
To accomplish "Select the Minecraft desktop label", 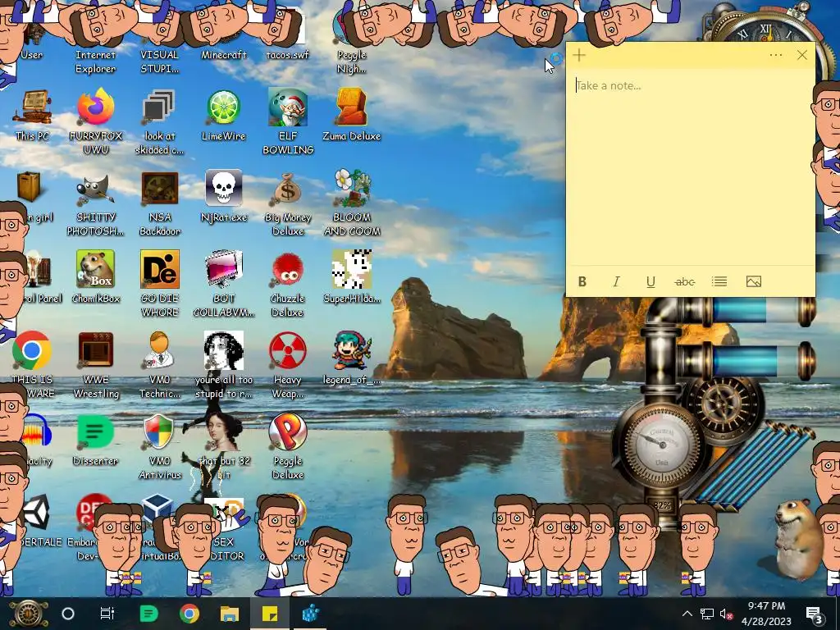I will 223,55.
